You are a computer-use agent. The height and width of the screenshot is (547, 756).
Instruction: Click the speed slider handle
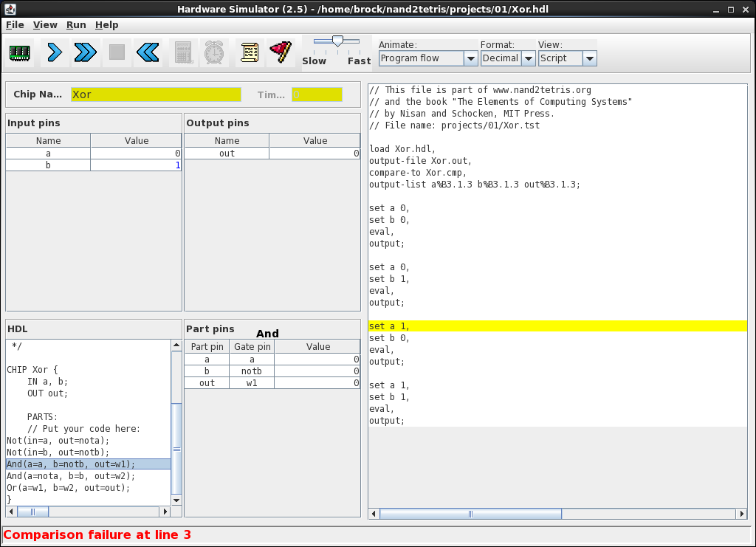tap(337, 41)
